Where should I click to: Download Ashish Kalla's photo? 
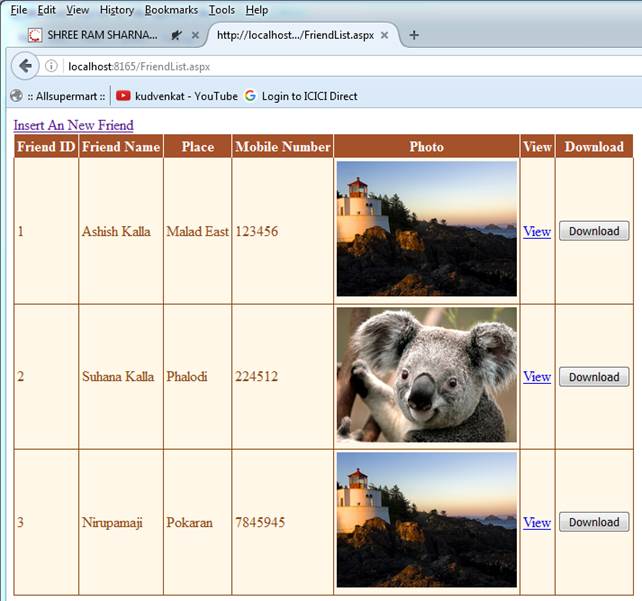pos(594,231)
